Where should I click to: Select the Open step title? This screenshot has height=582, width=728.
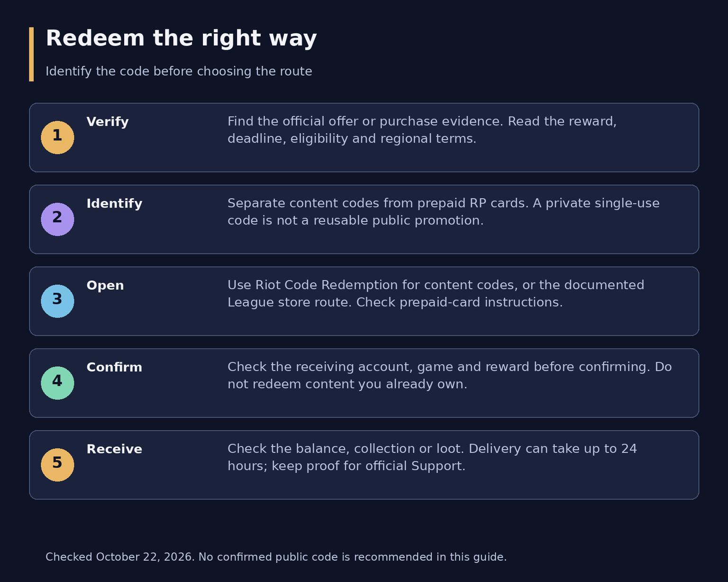(105, 286)
